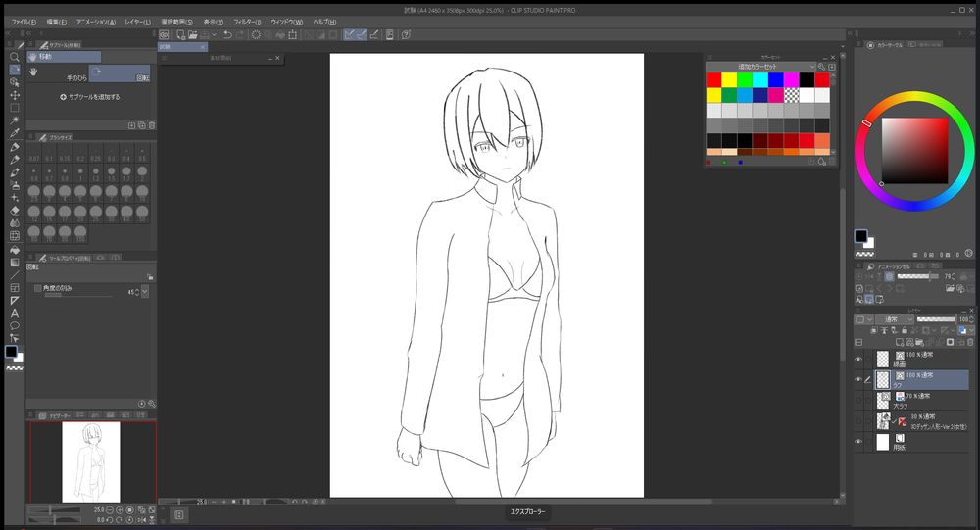
Task: Open the ファイル menu
Action: click(24, 22)
